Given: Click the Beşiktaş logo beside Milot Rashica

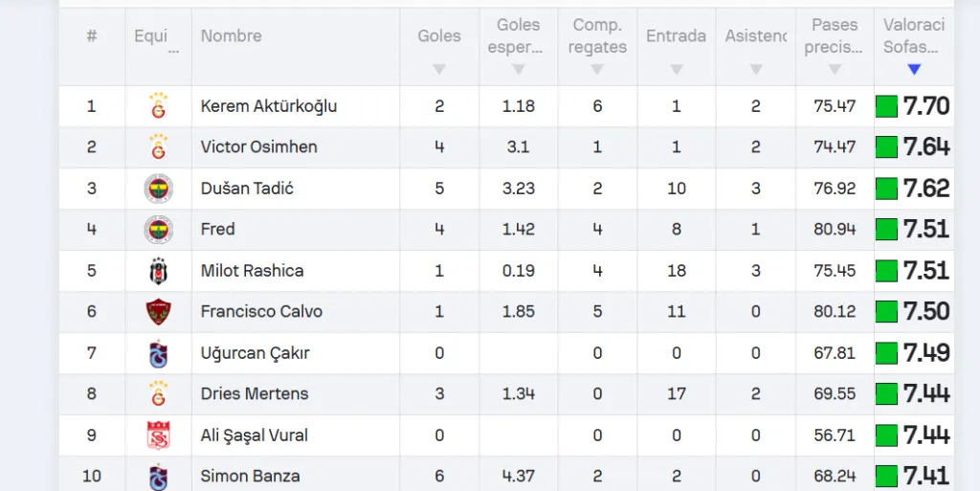Looking at the screenshot, I should click(158, 271).
